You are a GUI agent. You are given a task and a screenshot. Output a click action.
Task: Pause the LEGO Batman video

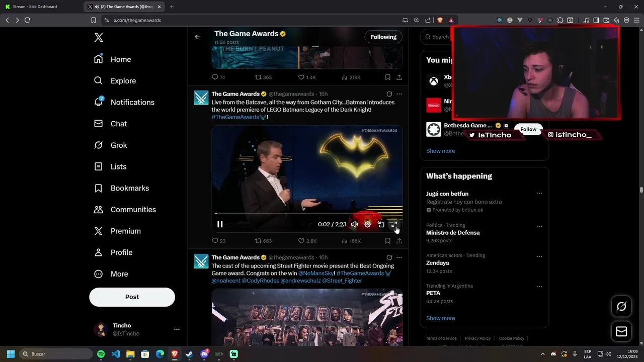click(220, 224)
